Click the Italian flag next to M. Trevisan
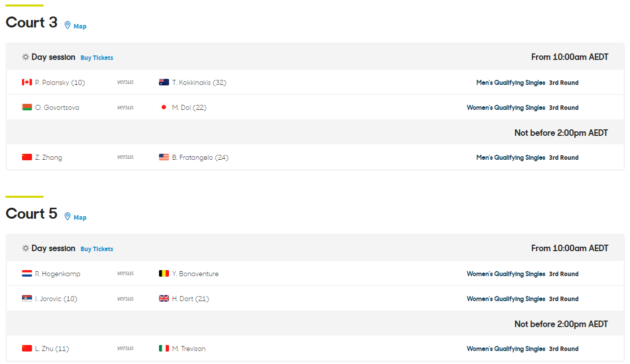 point(164,349)
